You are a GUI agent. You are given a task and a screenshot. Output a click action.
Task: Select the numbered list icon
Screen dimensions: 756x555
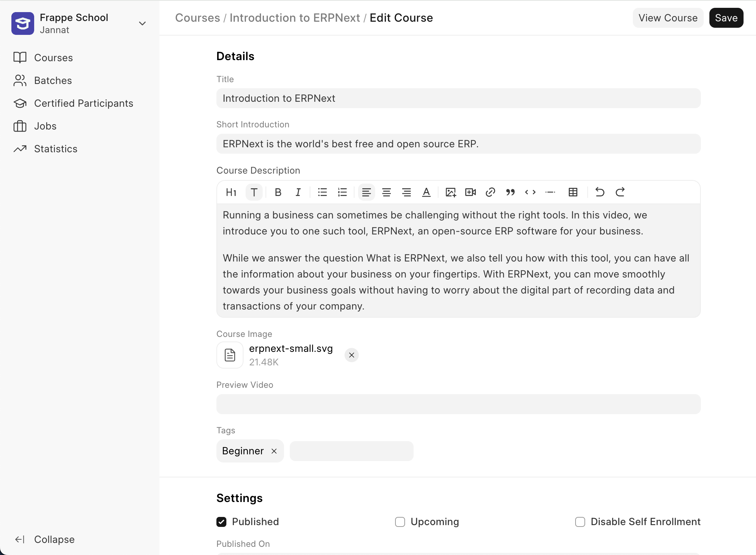click(343, 192)
